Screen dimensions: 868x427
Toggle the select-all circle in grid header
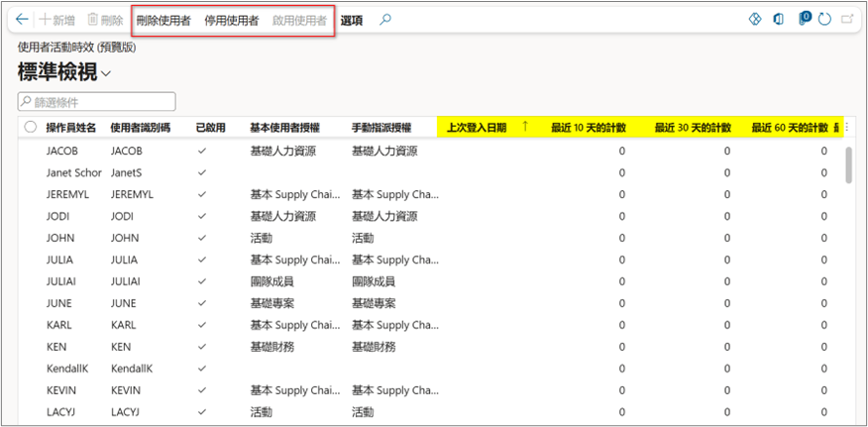tap(31, 127)
